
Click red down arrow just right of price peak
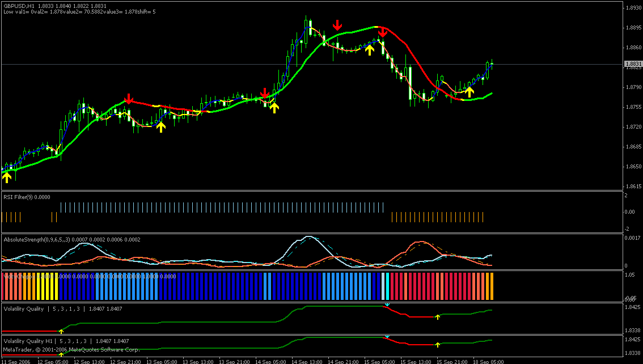pyautogui.click(x=337, y=25)
